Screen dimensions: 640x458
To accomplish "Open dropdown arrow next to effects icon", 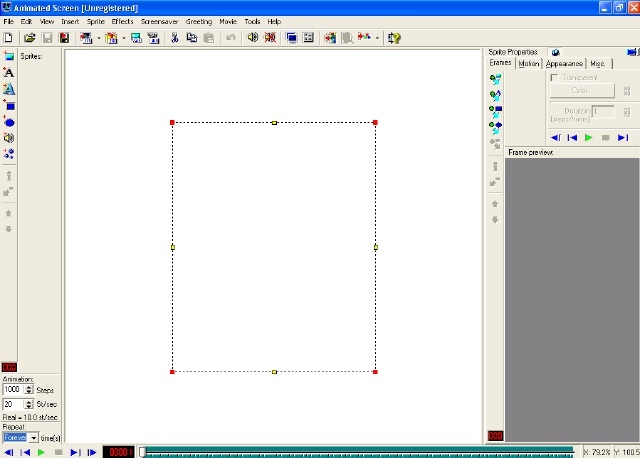I will tap(377, 38).
